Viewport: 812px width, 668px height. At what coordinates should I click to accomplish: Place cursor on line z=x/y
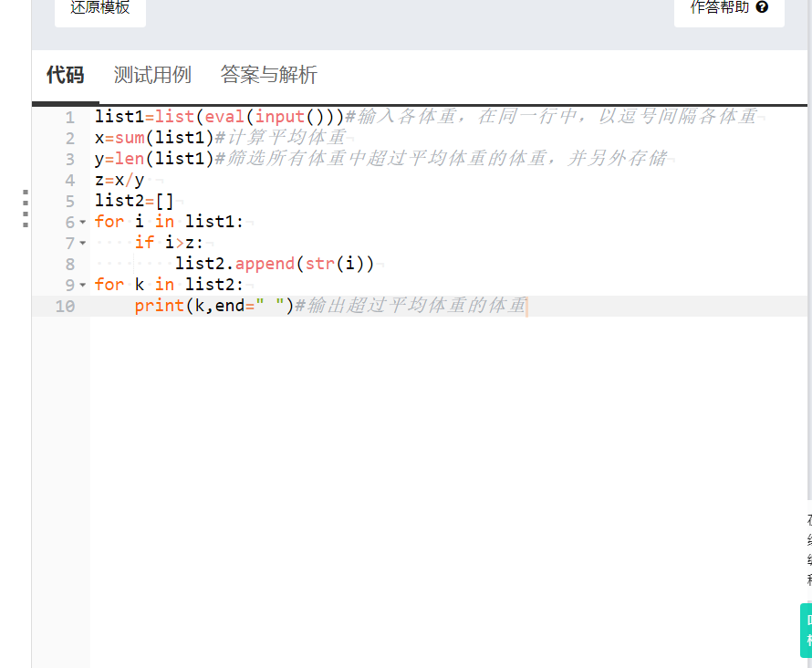click(x=120, y=180)
